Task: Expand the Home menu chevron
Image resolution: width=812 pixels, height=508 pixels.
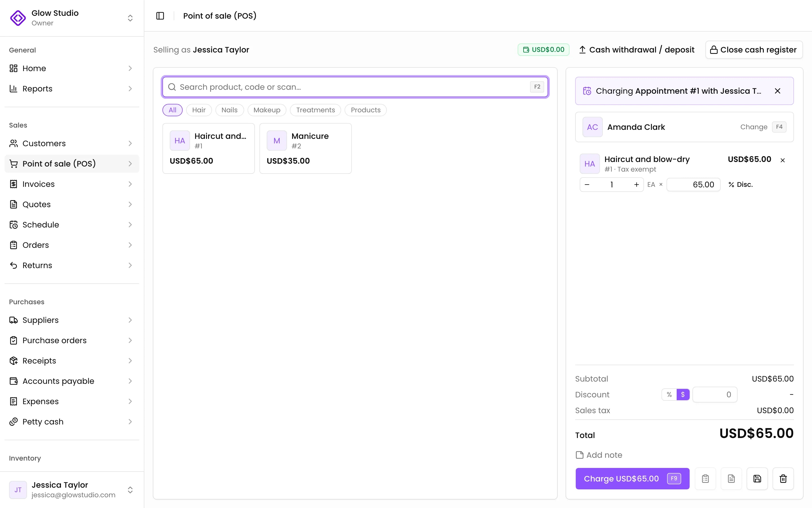Action: [130, 68]
